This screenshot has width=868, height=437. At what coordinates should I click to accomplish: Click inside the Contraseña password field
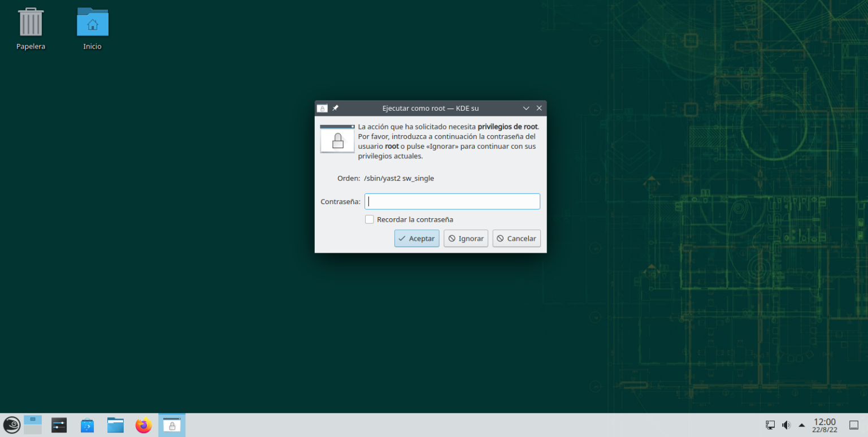(452, 201)
